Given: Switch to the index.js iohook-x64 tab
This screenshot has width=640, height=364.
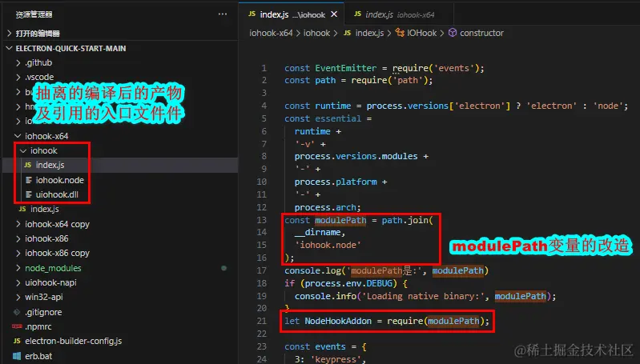Looking at the screenshot, I should pyautogui.click(x=399, y=14).
